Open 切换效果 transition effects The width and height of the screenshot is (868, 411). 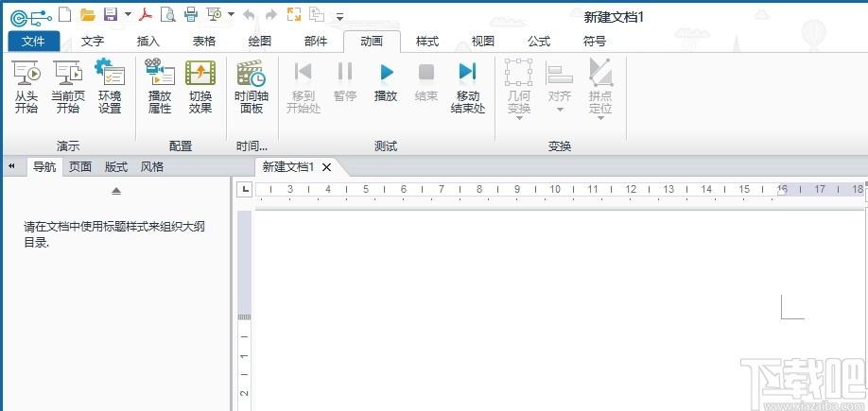point(200,86)
